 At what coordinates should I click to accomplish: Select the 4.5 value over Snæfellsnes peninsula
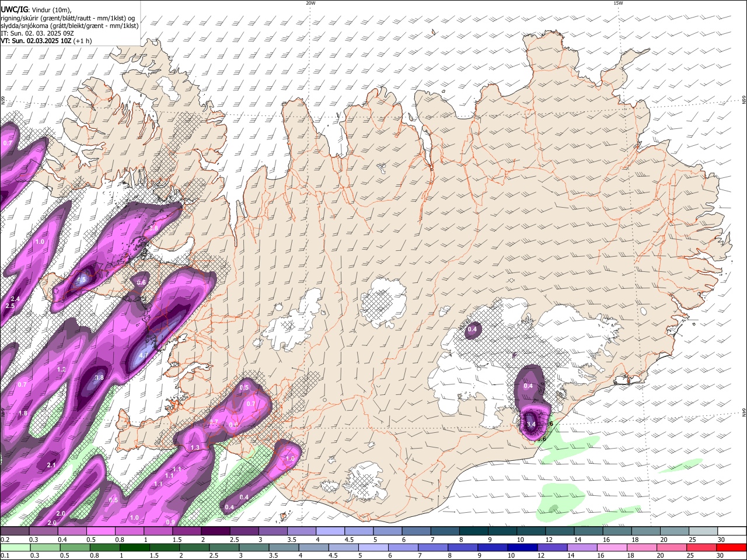tap(81, 280)
